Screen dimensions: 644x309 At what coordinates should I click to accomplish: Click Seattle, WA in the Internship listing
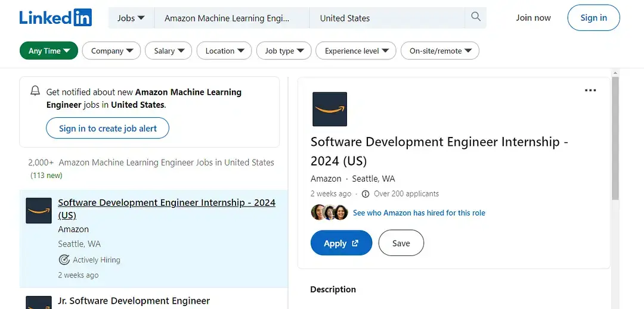pyautogui.click(x=79, y=244)
